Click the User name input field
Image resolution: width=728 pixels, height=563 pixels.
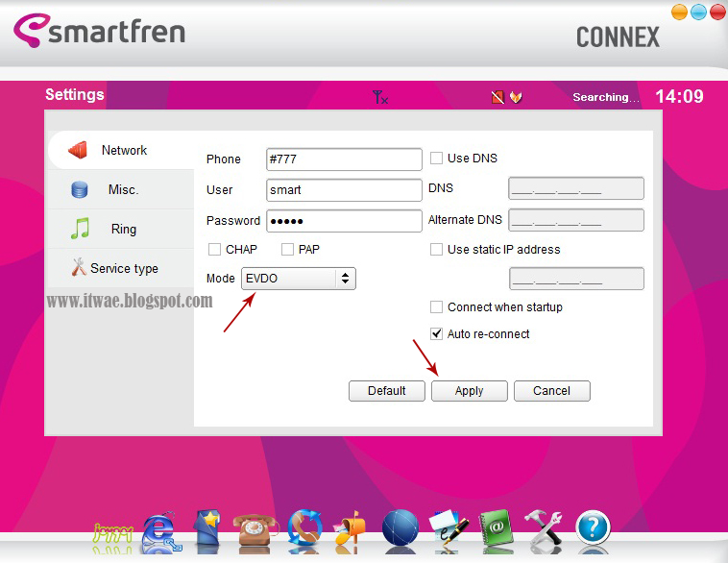pyautogui.click(x=344, y=190)
